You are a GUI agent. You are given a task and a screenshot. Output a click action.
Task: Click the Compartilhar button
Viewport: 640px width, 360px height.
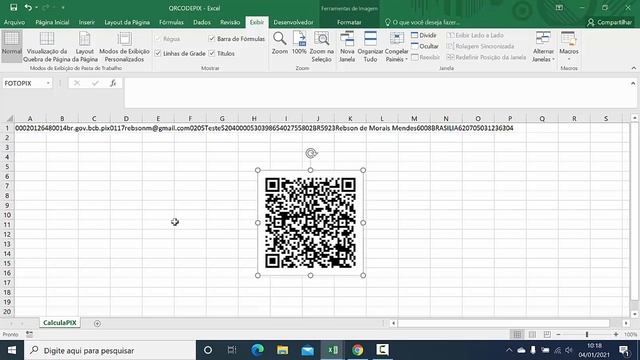click(x=609, y=22)
